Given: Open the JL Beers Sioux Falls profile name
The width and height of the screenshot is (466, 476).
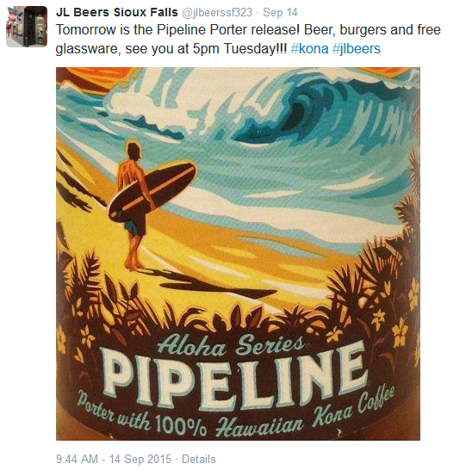Looking at the screenshot, I should tap(117, 12).
